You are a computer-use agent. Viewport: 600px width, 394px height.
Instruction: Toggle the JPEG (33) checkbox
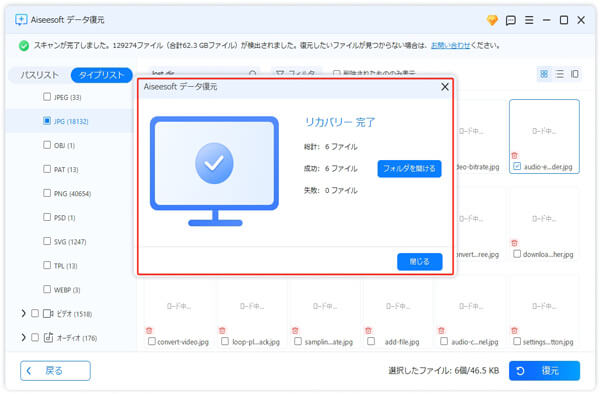pos(47,97)
